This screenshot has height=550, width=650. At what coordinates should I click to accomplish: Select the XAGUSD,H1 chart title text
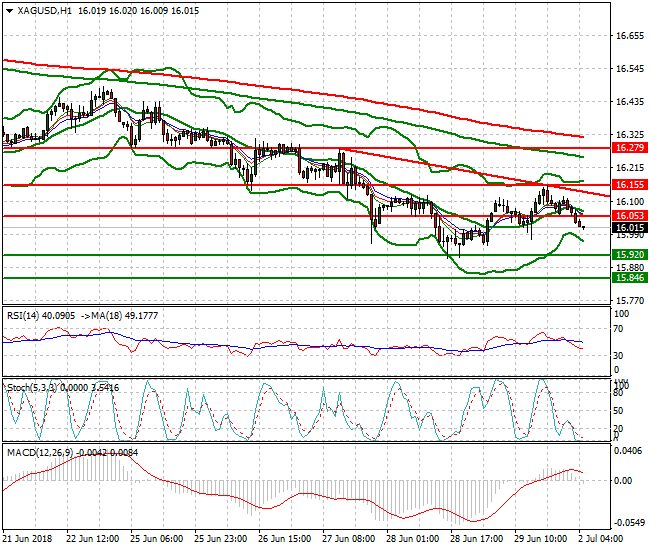point(44,11)
